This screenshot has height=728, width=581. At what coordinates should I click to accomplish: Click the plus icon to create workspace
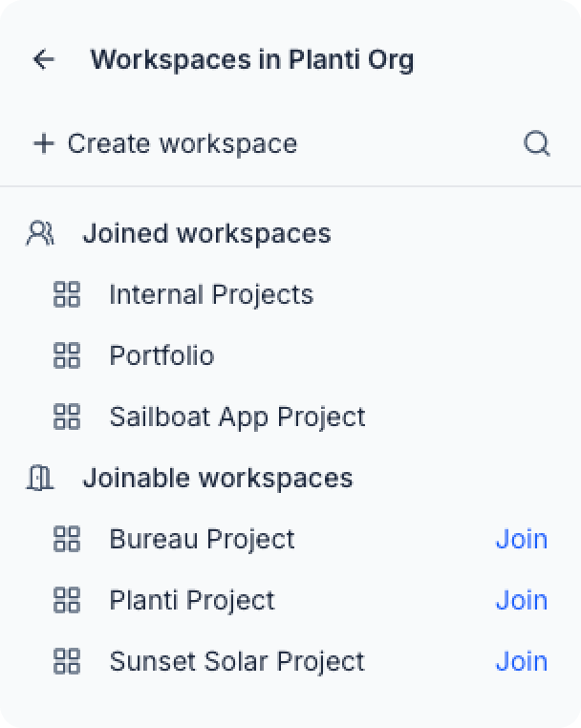tap(43, 144)
